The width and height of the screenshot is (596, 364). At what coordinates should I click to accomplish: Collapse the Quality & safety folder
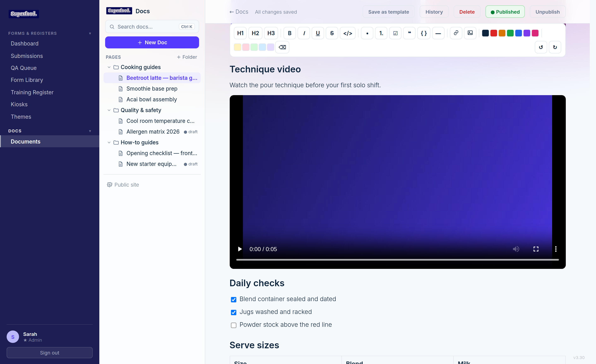pos(109,110)
